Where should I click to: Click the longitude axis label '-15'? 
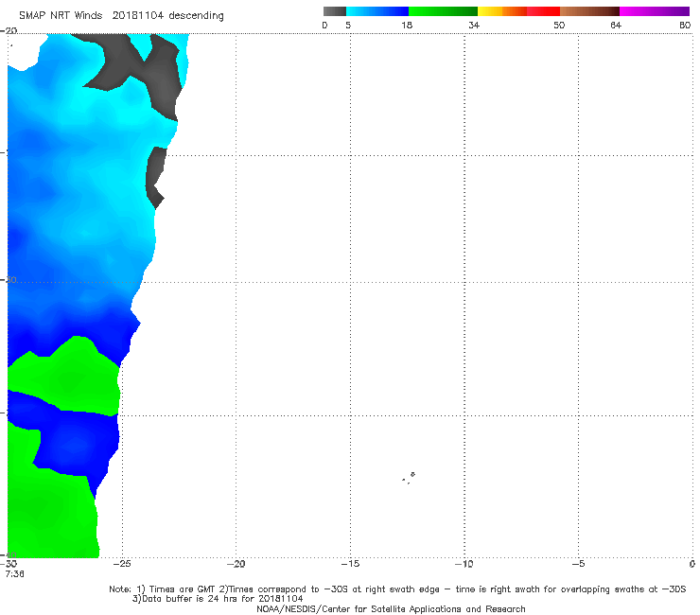pyautogui.click(x=350, y=564)
